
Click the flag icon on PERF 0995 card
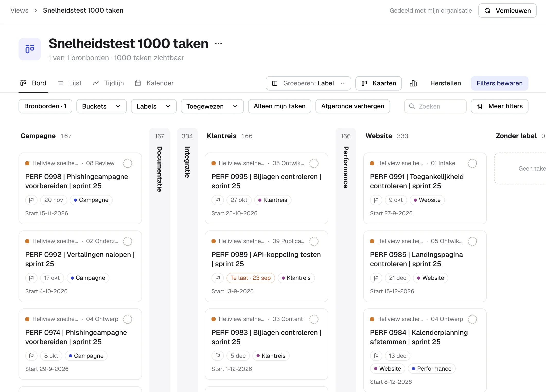point(218,200)
